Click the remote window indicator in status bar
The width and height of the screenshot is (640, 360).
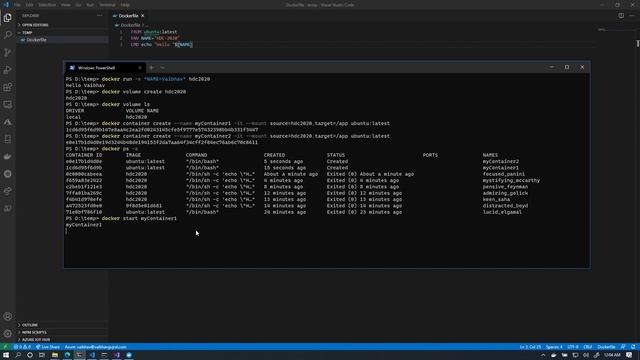[x=5, y=347]
